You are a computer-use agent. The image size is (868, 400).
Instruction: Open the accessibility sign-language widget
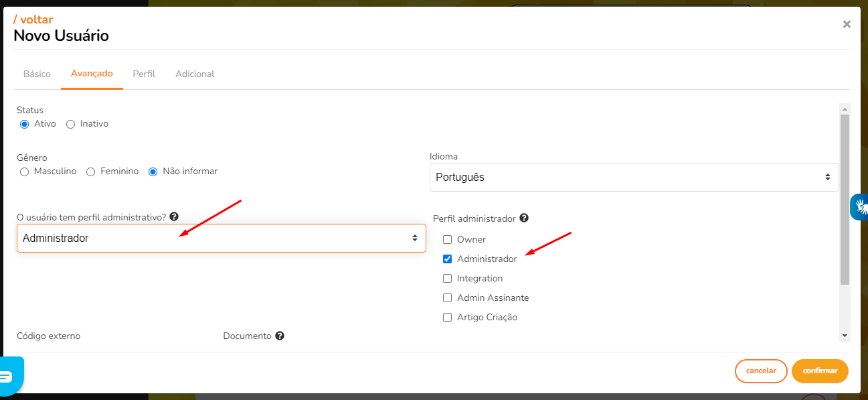[x=860, y=207]
